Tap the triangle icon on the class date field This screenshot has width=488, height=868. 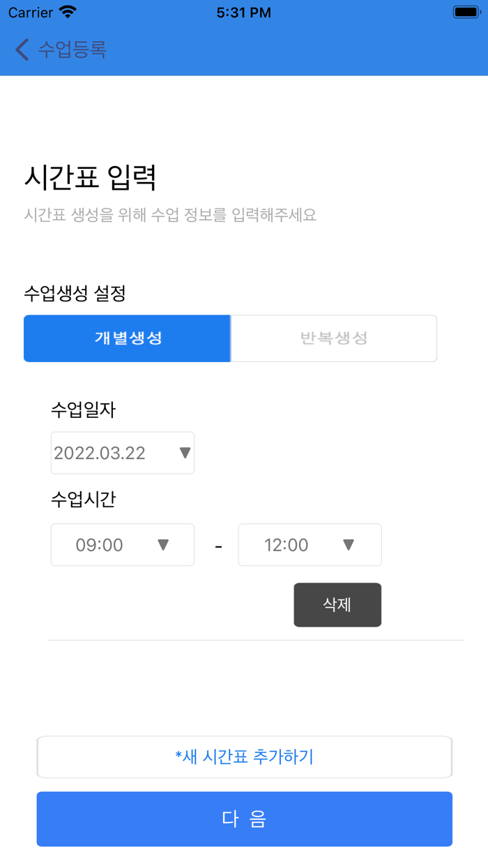click(x=183, y=452)
